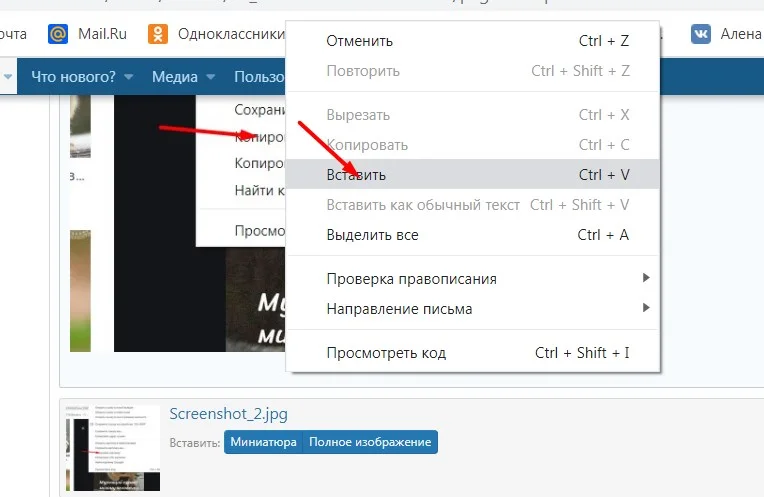
Task: Choose Отменить in context menu
Action: coord(473,41)
